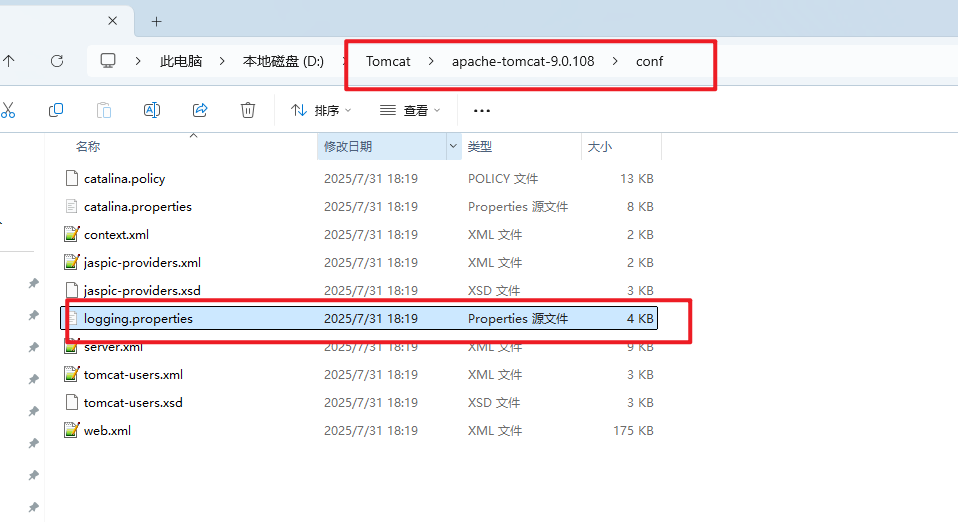Click the Paste toolbar icon

(x=104, y=110)
